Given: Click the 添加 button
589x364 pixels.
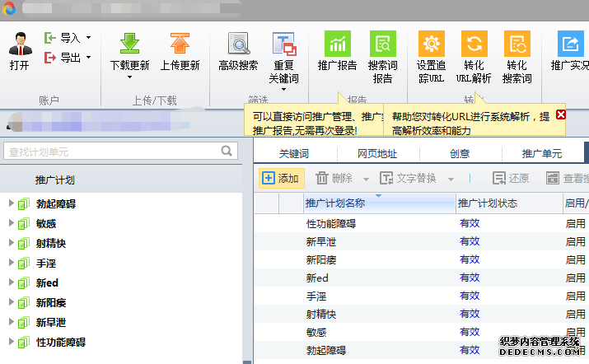Looking at the screenshot, I should coord(280,178).
